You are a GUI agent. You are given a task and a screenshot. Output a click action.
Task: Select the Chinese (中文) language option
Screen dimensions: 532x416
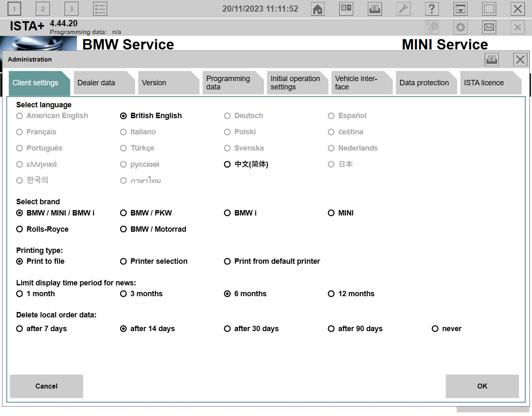tap(227, 164)
